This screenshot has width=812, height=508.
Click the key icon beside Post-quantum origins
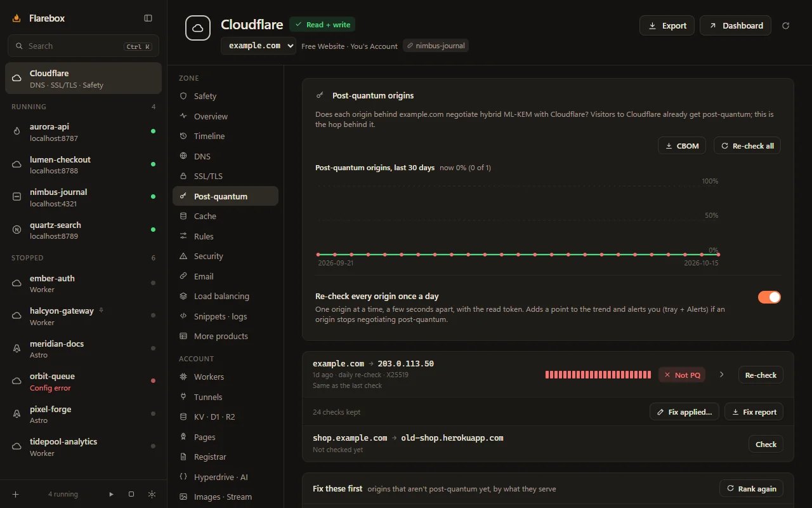320,95
